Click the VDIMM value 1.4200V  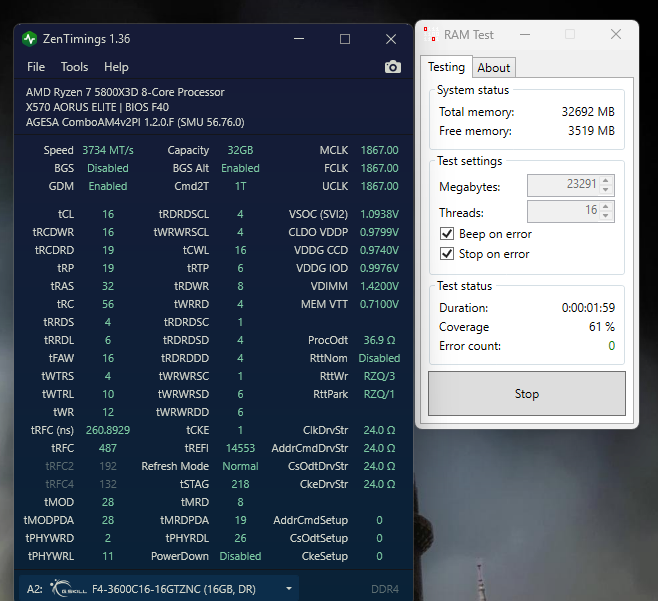(379, 286)
